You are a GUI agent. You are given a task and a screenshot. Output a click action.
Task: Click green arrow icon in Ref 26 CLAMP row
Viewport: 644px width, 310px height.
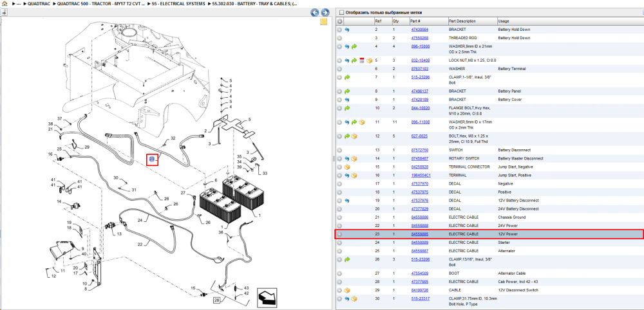coord(347,260)
